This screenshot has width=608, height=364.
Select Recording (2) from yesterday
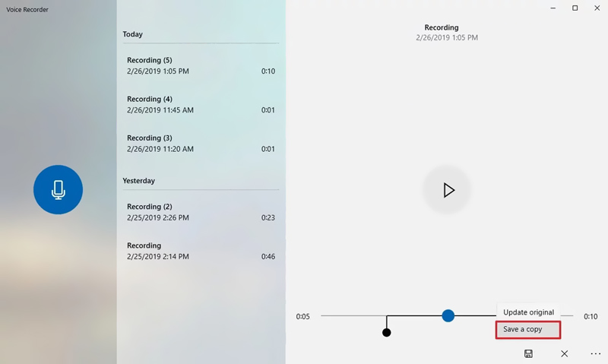pos(201,211)
